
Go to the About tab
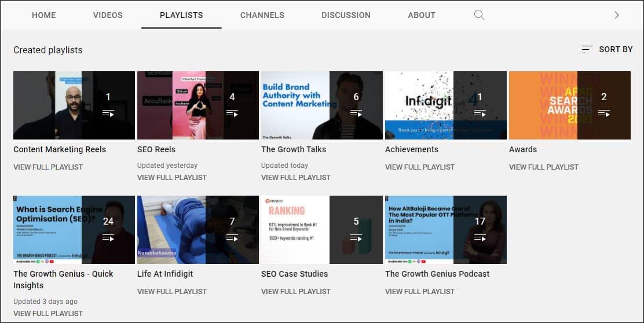[422, 15]
